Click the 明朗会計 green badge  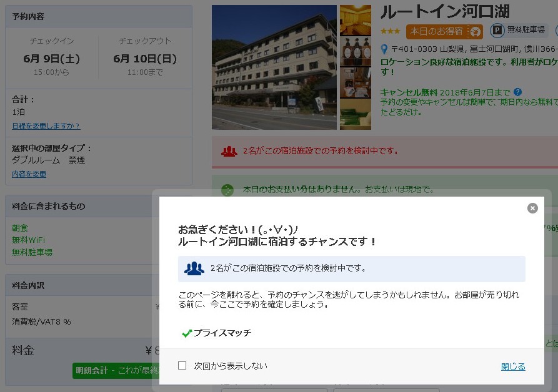(116, 371)
